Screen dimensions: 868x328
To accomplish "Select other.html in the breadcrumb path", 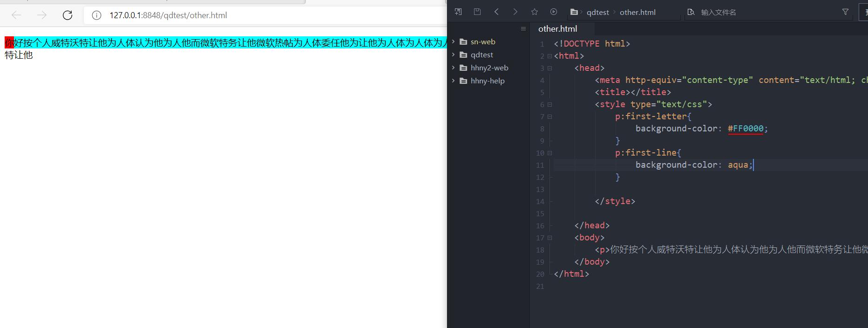I will [637, 13].
